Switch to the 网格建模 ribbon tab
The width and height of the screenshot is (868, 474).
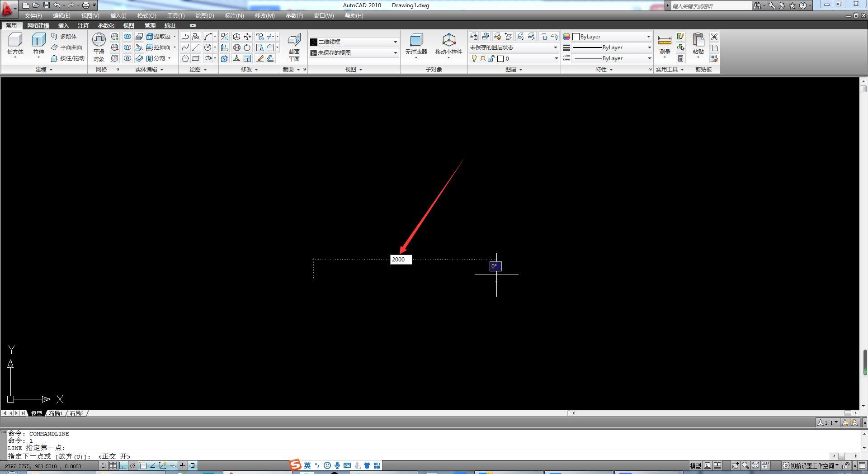point(38,26)
